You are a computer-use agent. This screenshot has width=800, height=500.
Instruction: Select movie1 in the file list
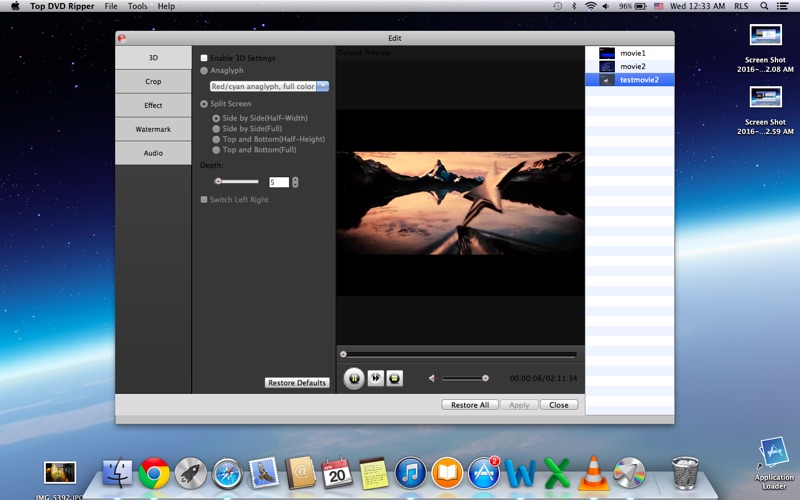coord(630,53)
